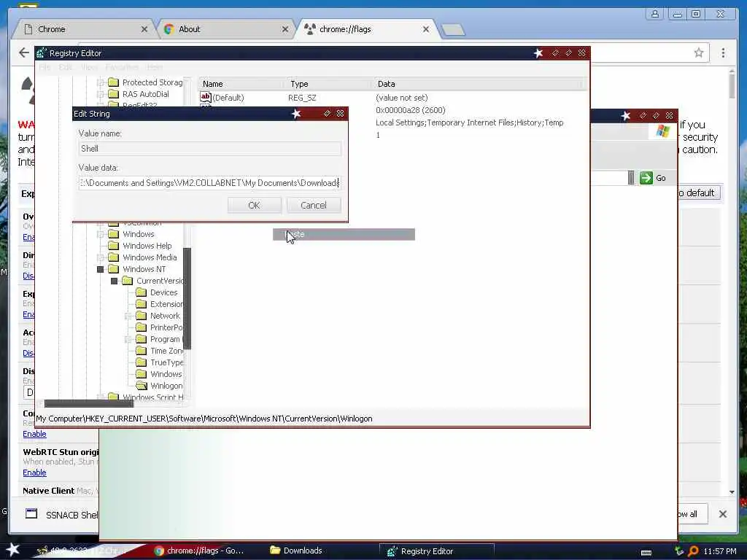This screenshot has width=747, height=560.
Task: Click the diamond button in Edit String title bar
Action: pos(327,113)
